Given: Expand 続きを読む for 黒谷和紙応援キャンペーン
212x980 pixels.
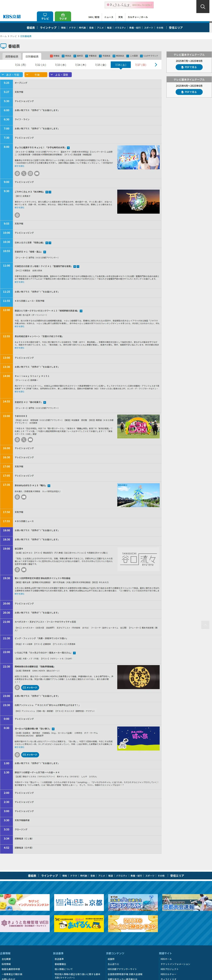Looking at the screenshot, I should coord(19,348).
